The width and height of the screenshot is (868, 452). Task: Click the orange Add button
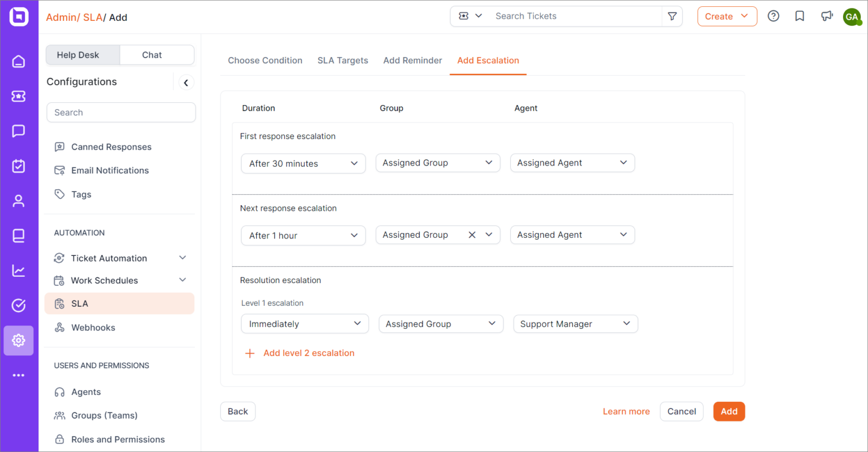point(728,411)
